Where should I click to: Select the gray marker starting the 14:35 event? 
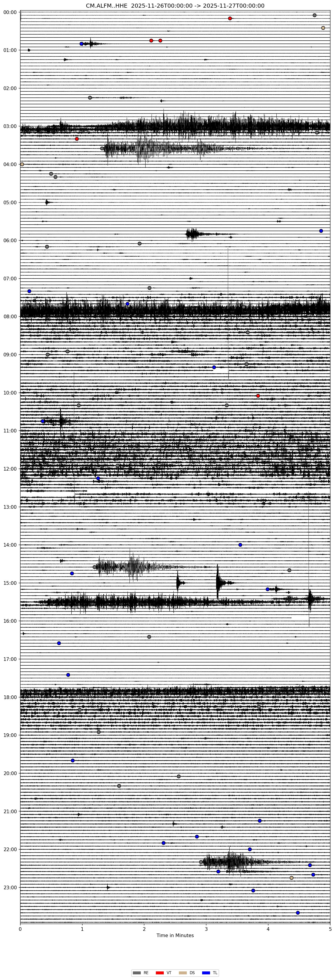point(95,567)
